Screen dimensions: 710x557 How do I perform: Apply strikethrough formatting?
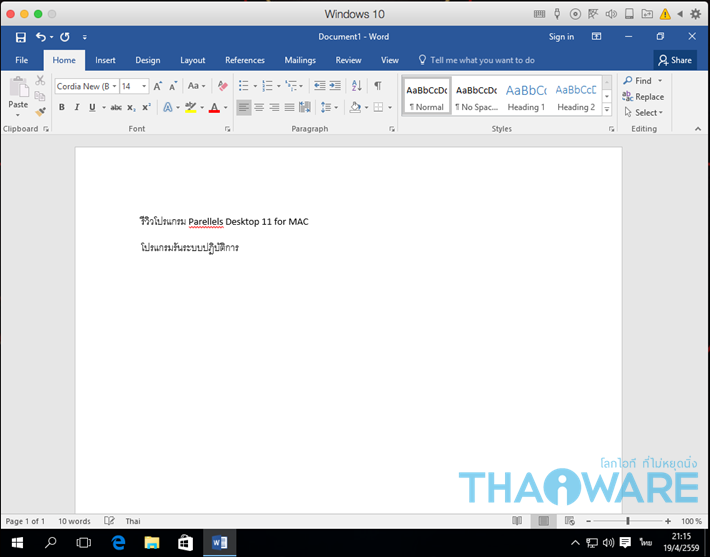(x=116, y=107)
